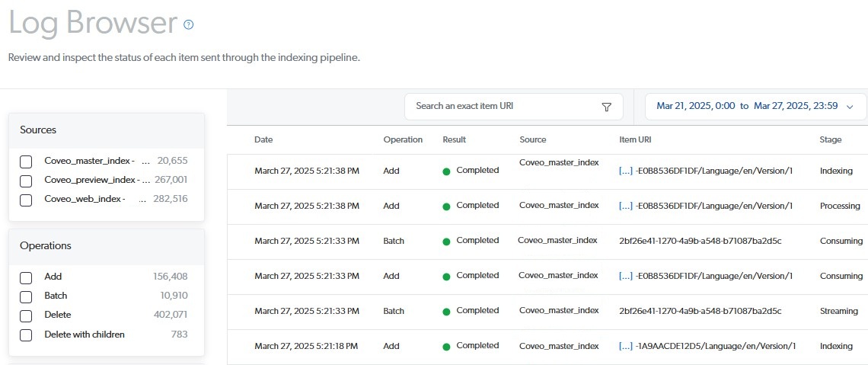Click the Date column header
The height and width of the screenshot is (365, 868).
[263, 139]
